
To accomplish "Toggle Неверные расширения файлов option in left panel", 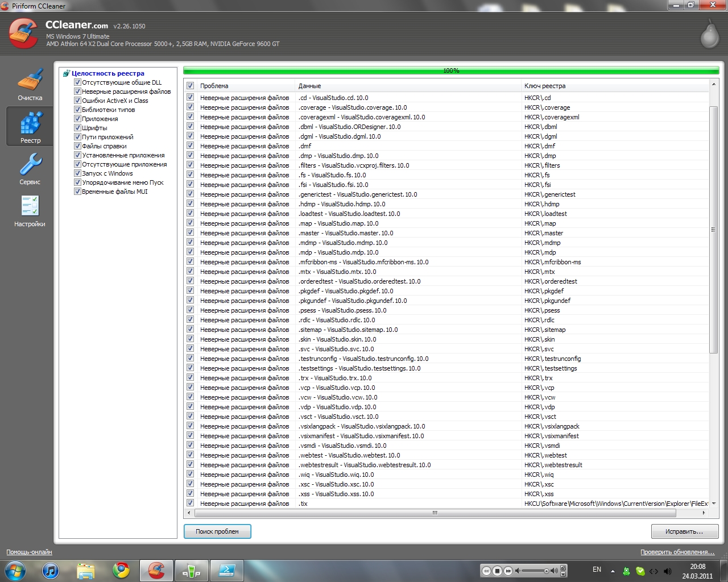I will [78, 92].
